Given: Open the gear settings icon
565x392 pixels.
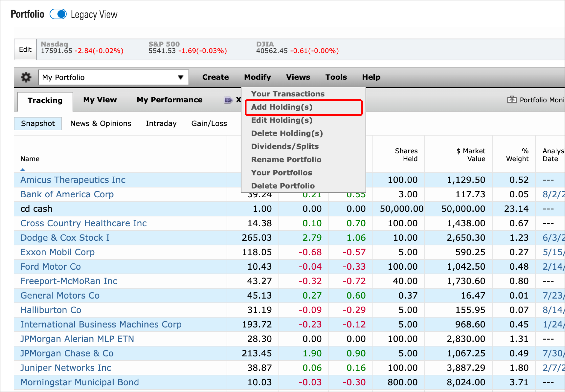Looking at the screenshot, I should pos(26,77).
